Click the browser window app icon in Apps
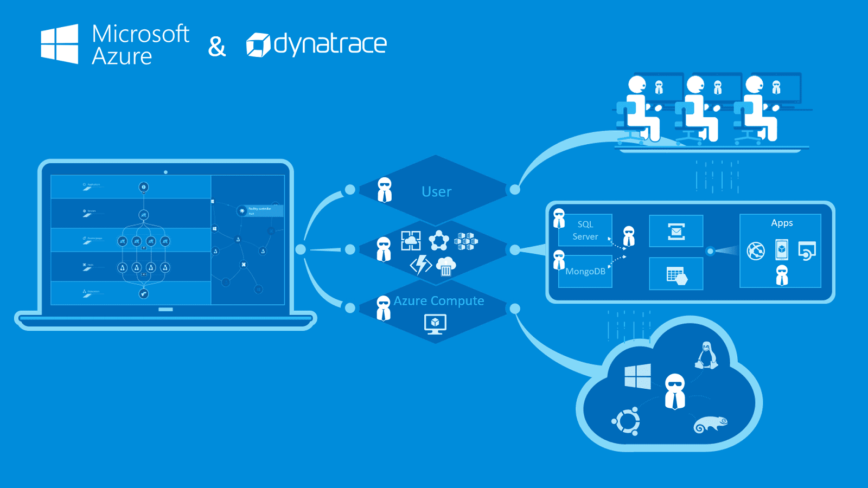Screen dimensions: 868x488 click(807, 251)
